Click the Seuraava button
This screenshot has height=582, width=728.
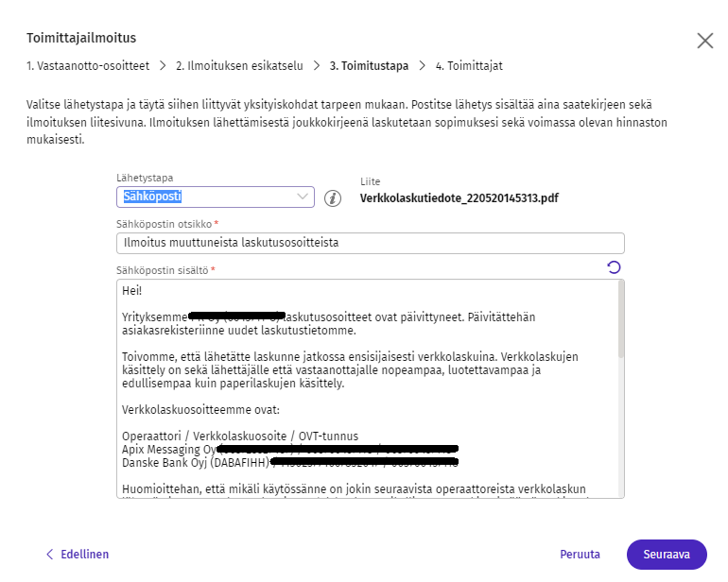point(667,555)
